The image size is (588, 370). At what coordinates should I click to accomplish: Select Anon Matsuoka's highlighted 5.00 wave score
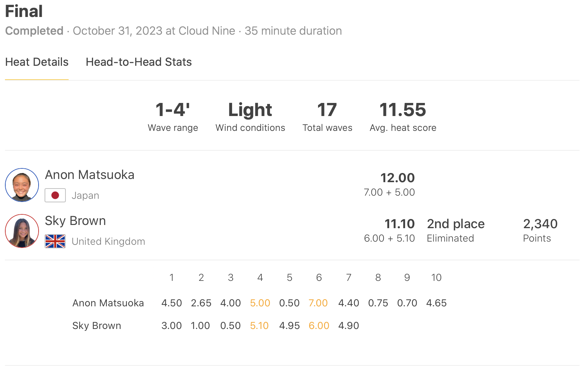pos(260,303)
